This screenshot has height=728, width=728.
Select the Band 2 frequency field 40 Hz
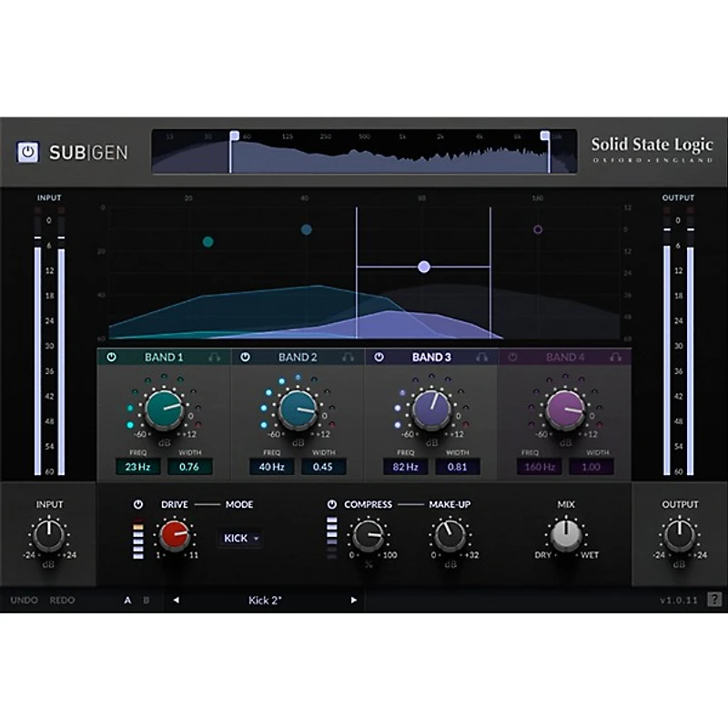tap(271, 467)
